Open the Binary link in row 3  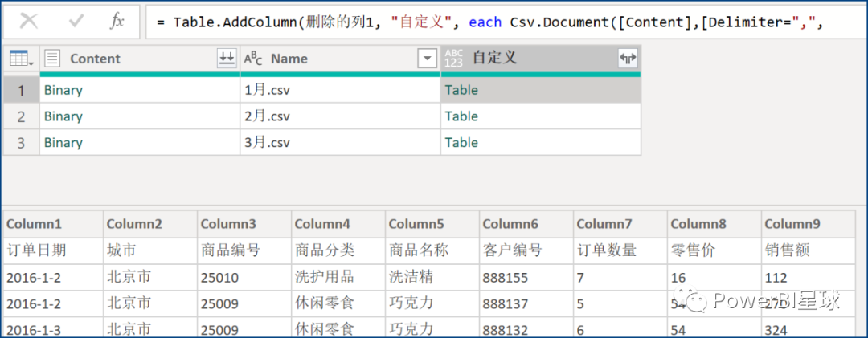pyautogui.click(x=63, y=143)
